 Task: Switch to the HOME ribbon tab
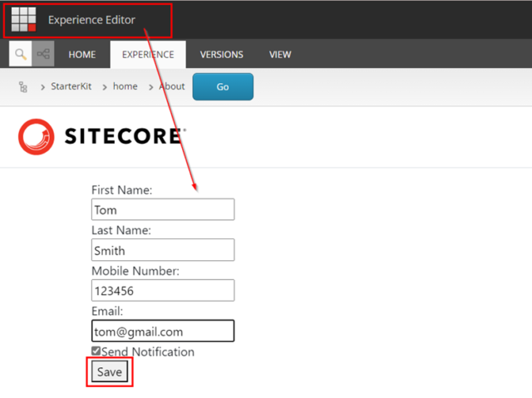click(82, 55)
